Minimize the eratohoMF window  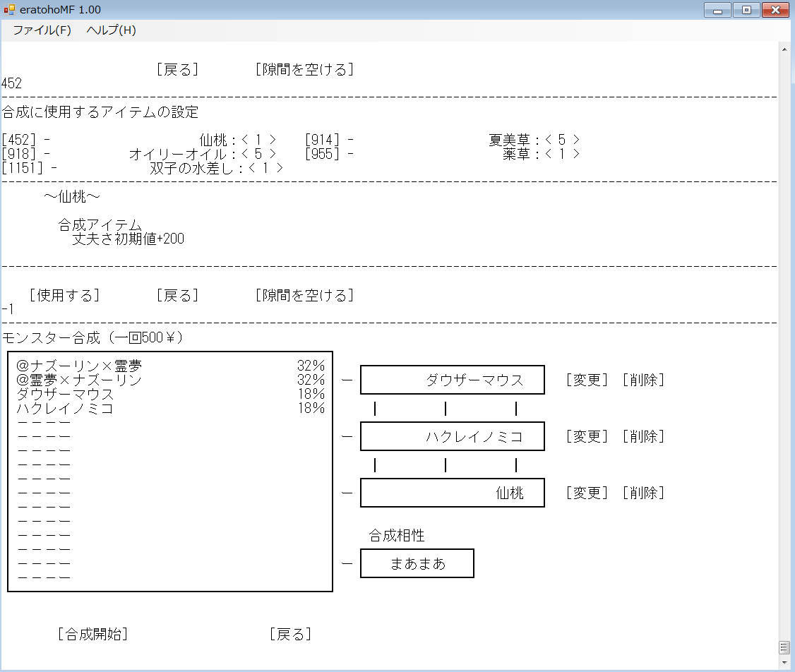(x=717, y=10)
